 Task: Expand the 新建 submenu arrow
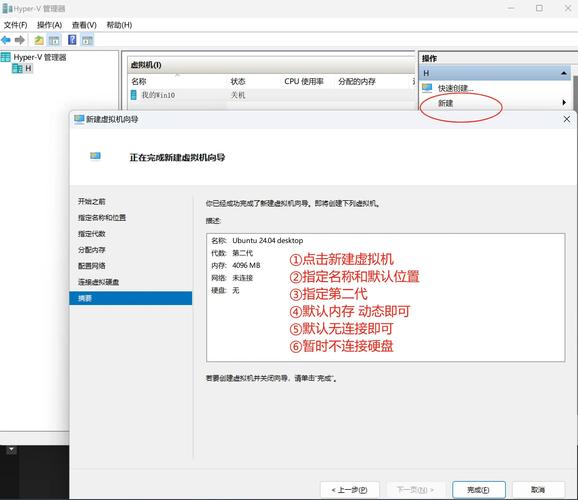[564, 103]
